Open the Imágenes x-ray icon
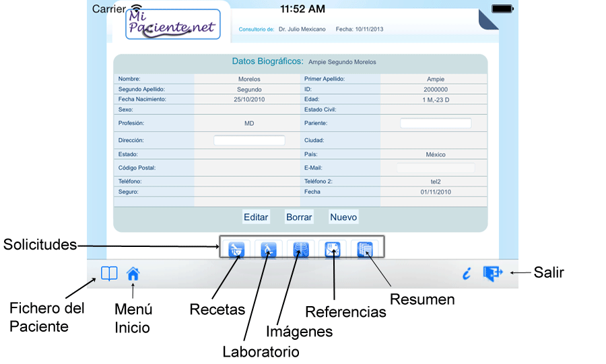 [x=300, y=250]
